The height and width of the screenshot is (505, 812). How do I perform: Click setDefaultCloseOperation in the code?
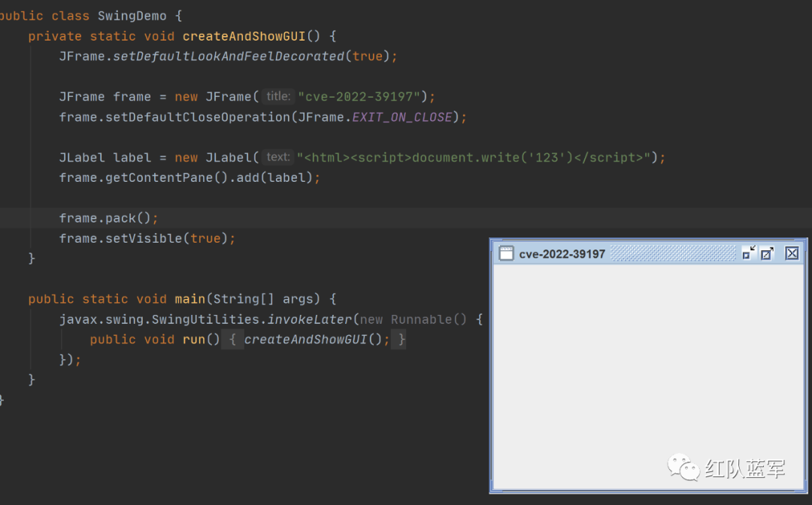click(198, 117)
